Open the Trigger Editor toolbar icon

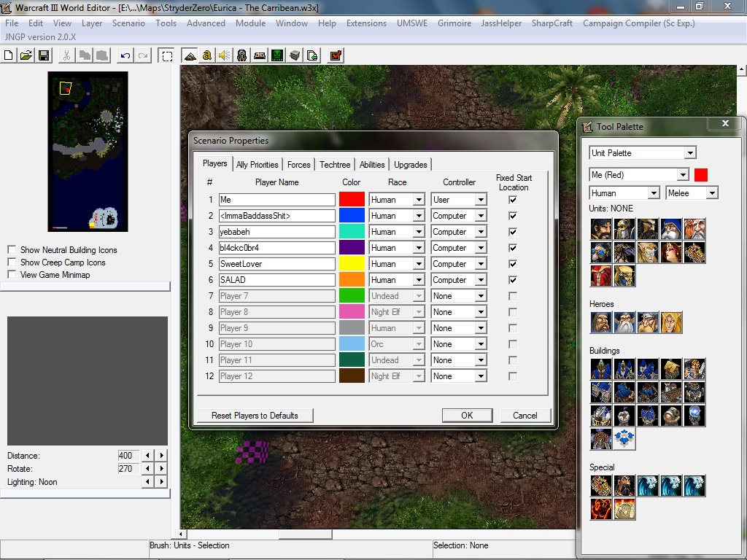point(206,55)
